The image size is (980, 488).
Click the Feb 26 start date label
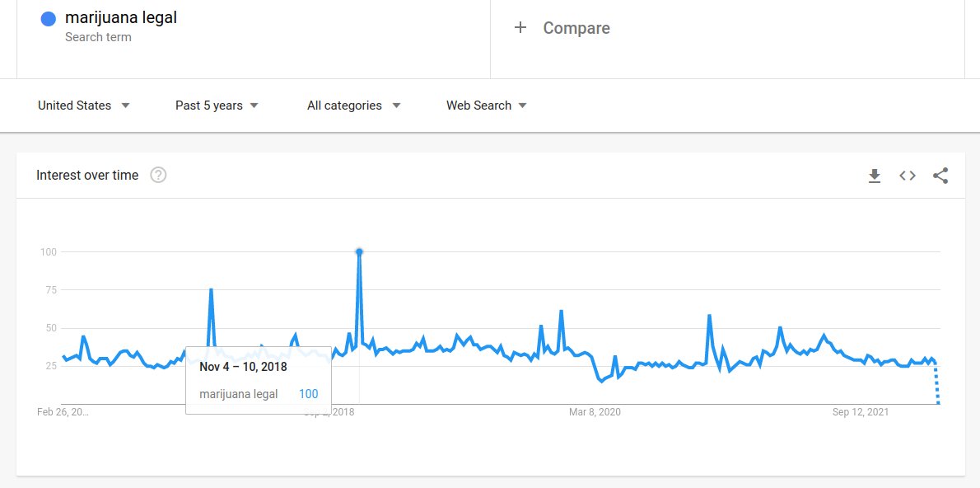pyautogui.click(x=63, y=412)
